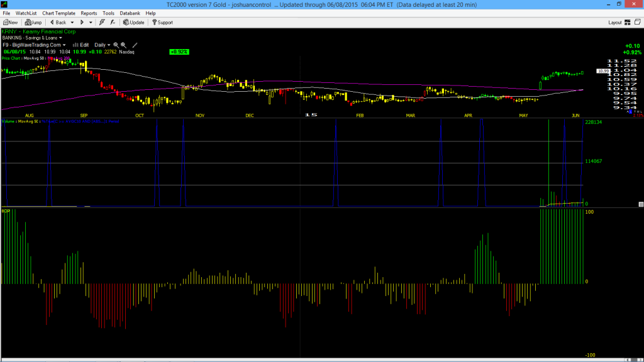
Task: Click the 228134 volume scale value
Action: (594, 122)
